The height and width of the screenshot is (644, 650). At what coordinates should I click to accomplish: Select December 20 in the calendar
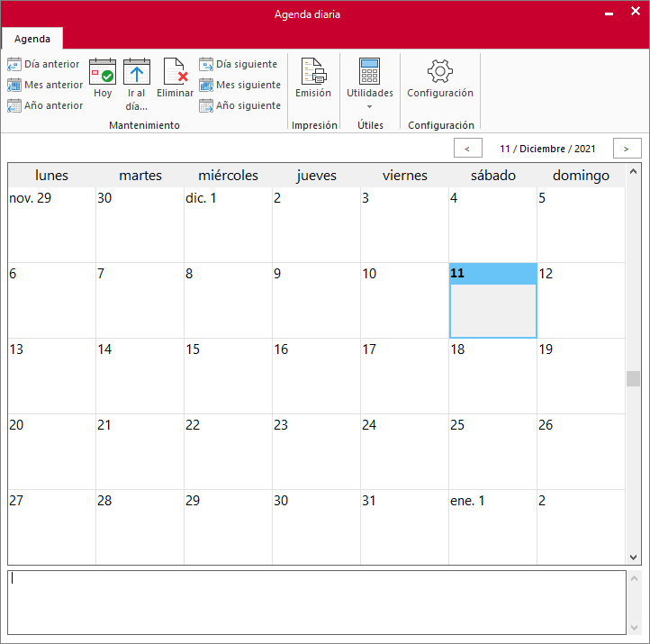(52, 452)
